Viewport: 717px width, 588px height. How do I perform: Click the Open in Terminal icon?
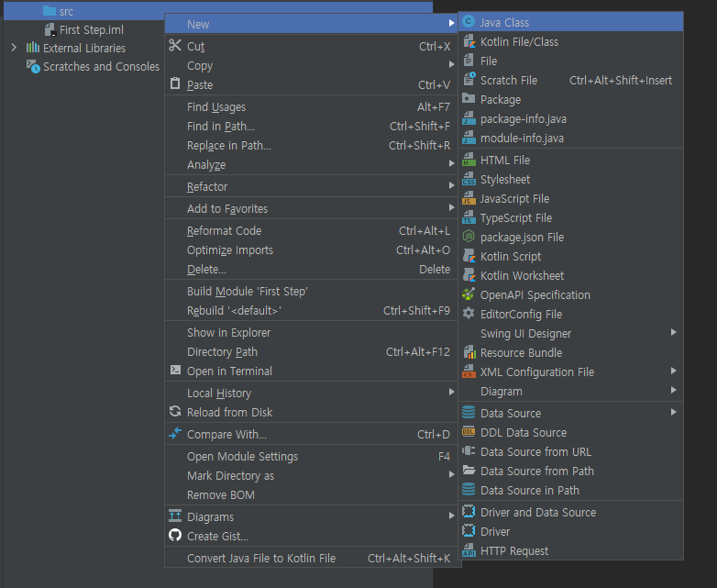[x=175, y=370]
